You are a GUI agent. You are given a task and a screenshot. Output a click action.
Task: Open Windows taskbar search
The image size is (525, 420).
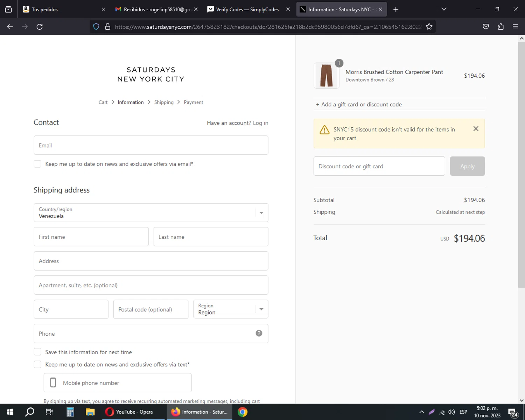(30, 412)
